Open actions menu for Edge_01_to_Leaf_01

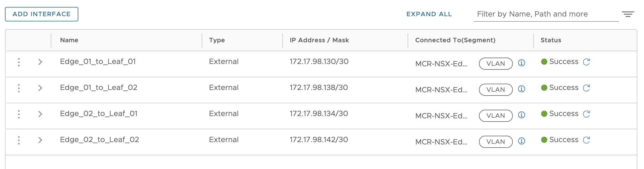pyautogui.click(x=19, y=62)
